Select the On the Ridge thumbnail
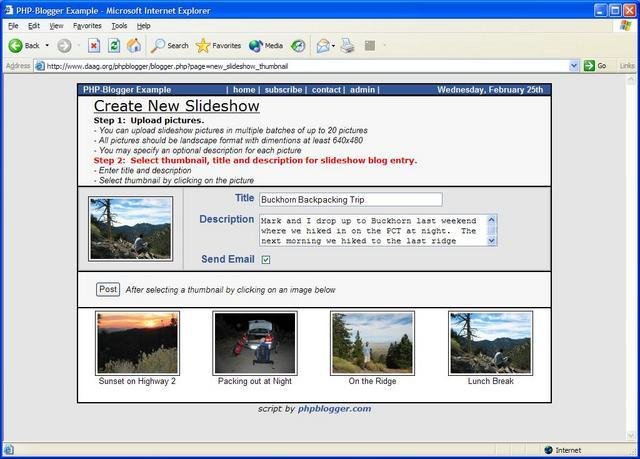640x459 pixels. [x=372, y=343]
